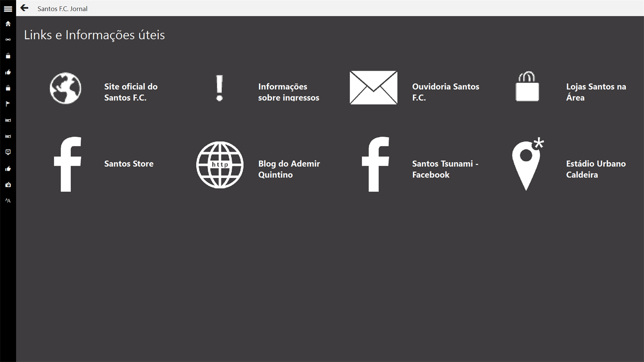This screenshot has width=644, height=362.
Task: Click the envelope icon for Ouvidoria Santos F.C.
Action: [x=373, y=88]
